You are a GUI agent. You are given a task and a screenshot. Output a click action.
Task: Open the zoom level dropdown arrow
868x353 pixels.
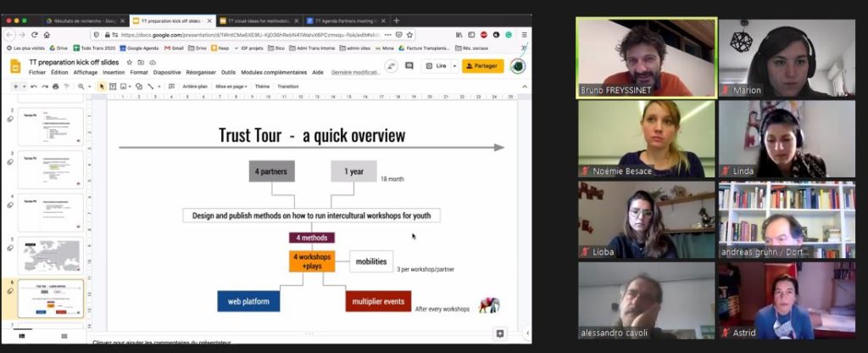pos(88,87)
